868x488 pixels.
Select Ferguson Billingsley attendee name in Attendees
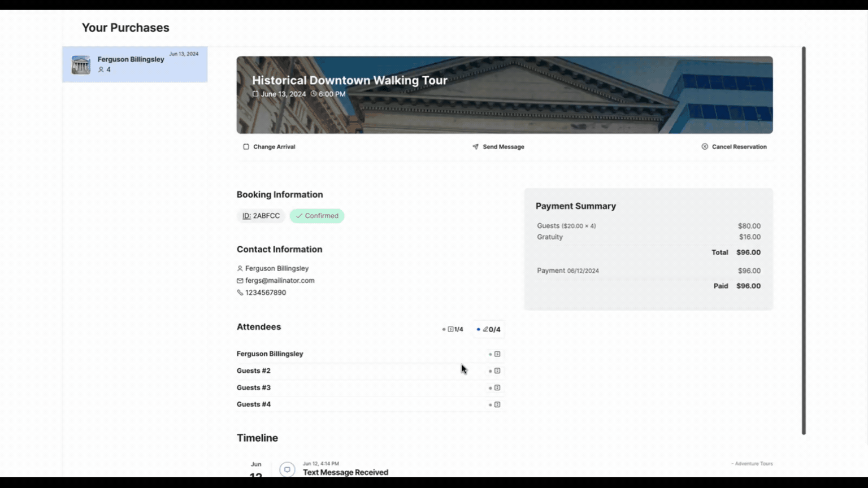click(x=270, y=354)
